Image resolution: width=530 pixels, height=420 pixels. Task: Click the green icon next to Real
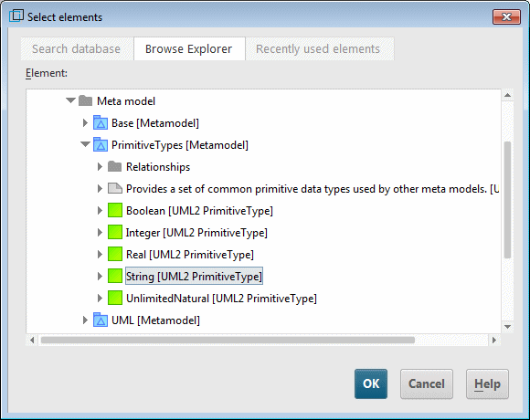[115, 254]
